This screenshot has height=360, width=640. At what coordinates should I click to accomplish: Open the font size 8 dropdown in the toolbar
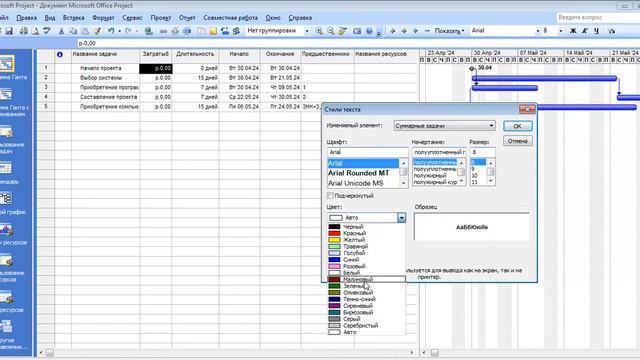(x=560, y=31)
